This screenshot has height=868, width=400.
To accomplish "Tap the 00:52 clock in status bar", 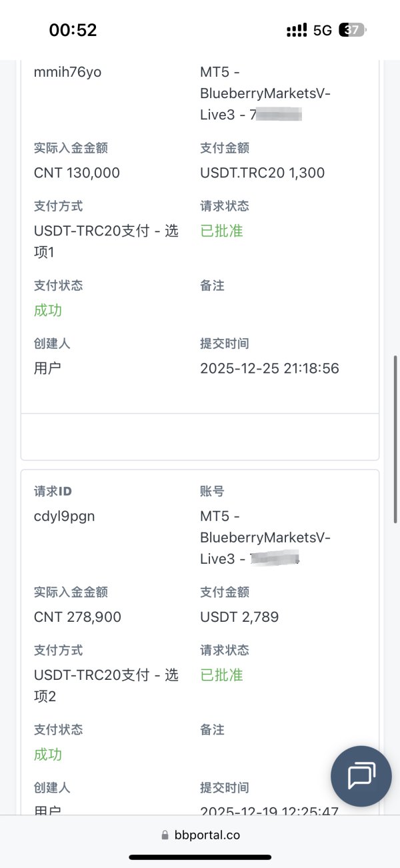I will click(73, 30).
